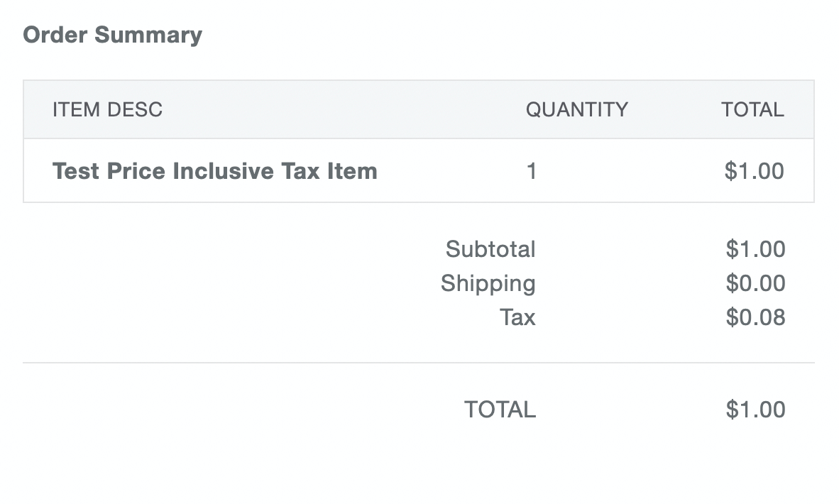This screenshot has width=839, height=504.
Task: Click the Subtotal amount $1.00
Action: [x=755, y=249]
